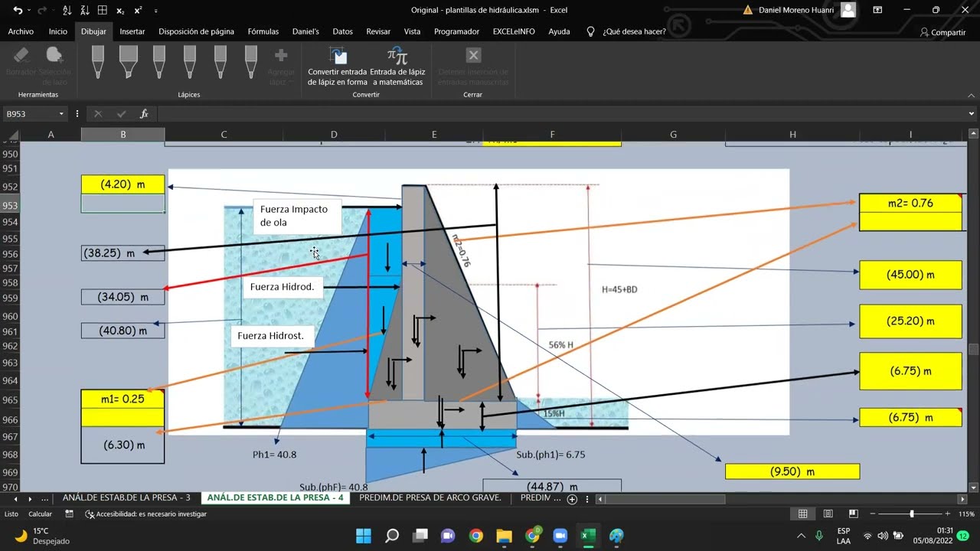Open the Programador ribbon tab
The image size is (980, 551).
coord(456,31)
